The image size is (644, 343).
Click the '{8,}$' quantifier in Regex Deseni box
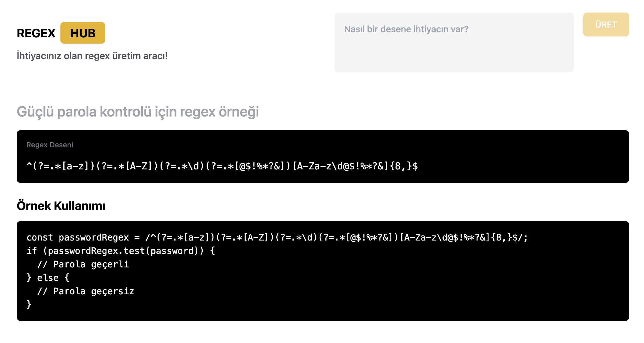click(x=404, y=166)
